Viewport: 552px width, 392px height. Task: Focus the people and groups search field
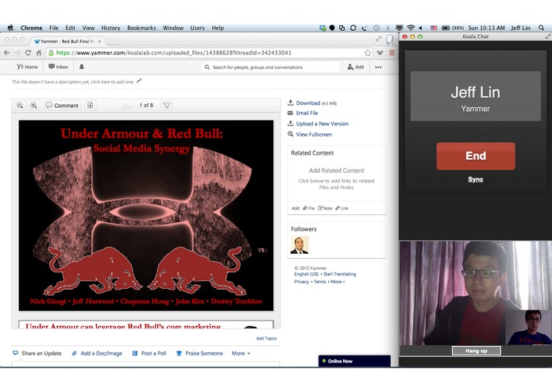[x=270, y=67]
